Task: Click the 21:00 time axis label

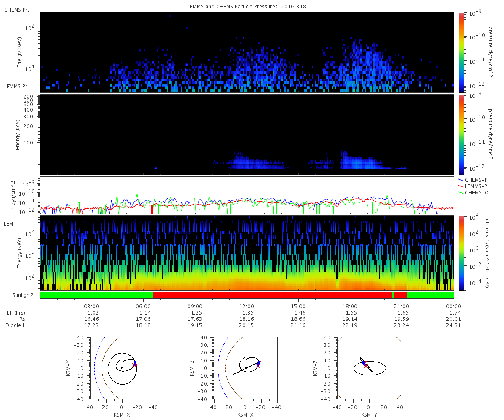Action: [x=402, y=306]
